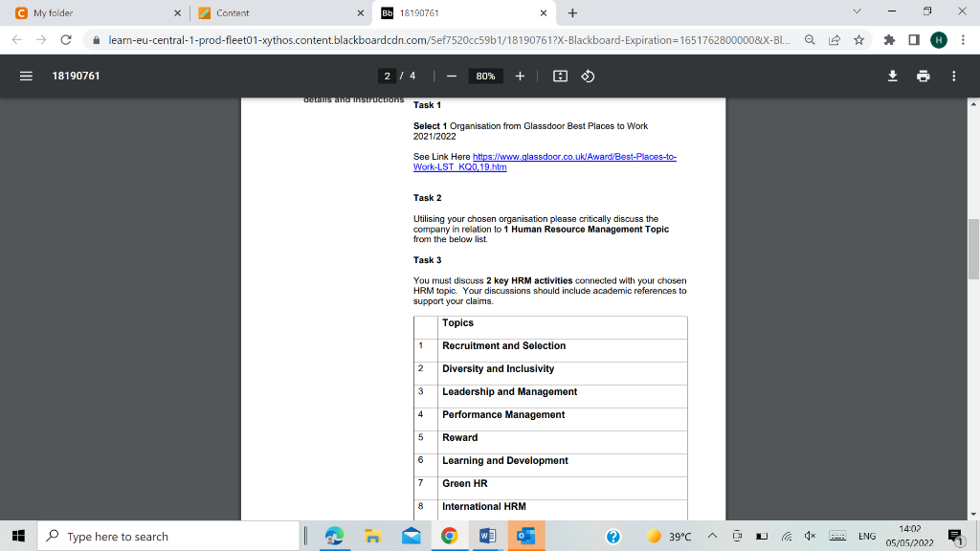Open File Explorer from the taskbar
The width and height of the screenshot is (980, 551).
372,536
